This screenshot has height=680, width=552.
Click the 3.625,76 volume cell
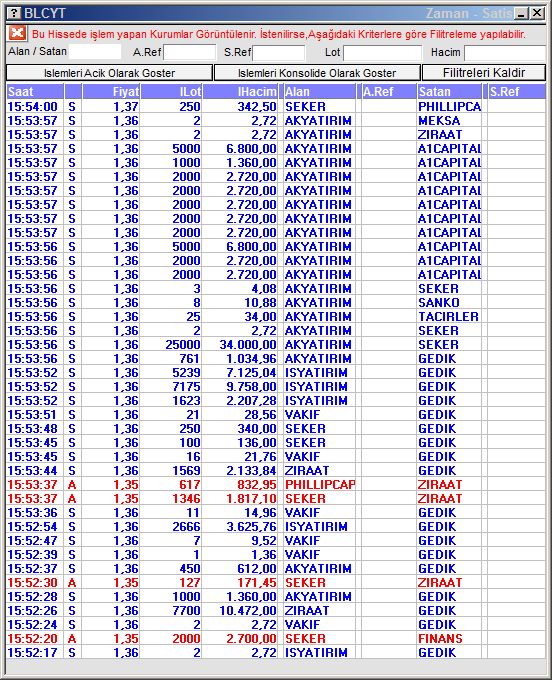(x=240, y=526)
